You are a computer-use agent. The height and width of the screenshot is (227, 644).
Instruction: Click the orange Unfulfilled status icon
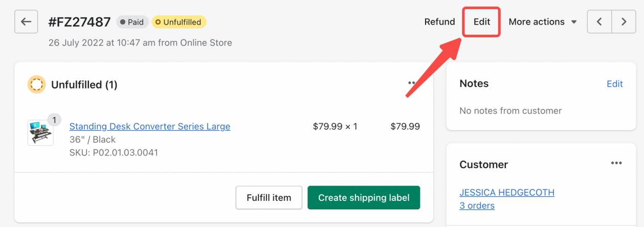36,85
